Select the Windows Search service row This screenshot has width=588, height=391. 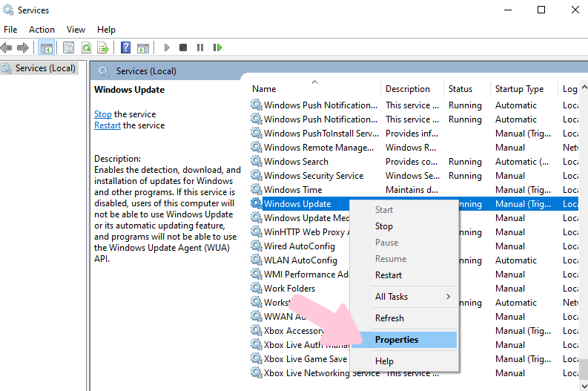pos(296,162)
